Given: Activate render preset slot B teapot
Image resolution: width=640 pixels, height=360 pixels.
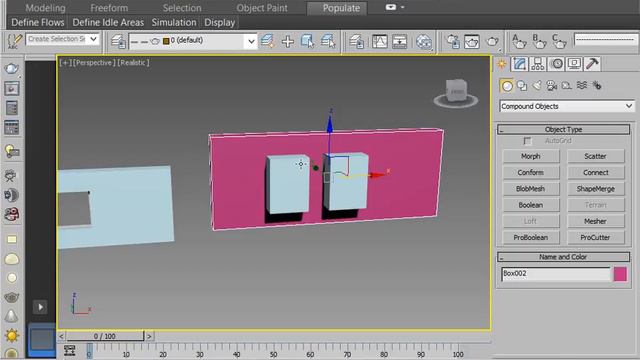Looking at the screenshot, I should 539,41.
